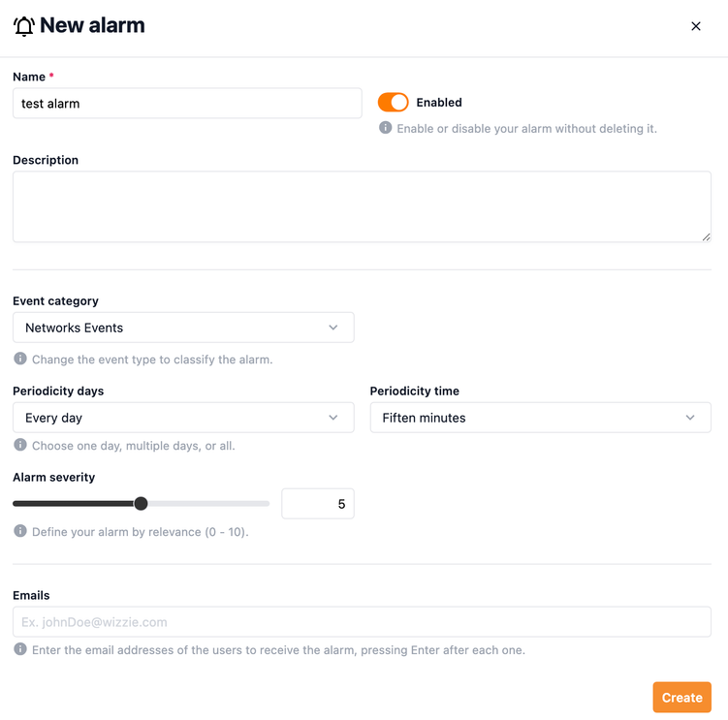The image size is (728, 720).
Task: Click info icon under Alarm severity
Action: (x=20, y=531)
